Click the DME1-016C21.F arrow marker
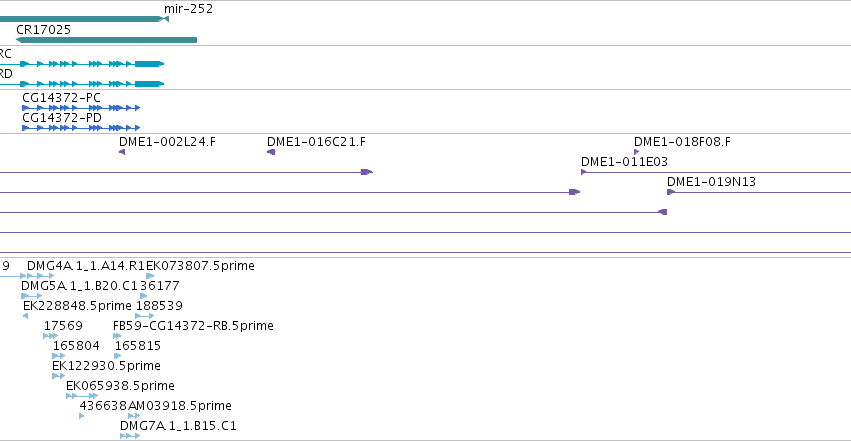Image resolution: width=851 pixels, height=441 pixels. click(271, 152)
